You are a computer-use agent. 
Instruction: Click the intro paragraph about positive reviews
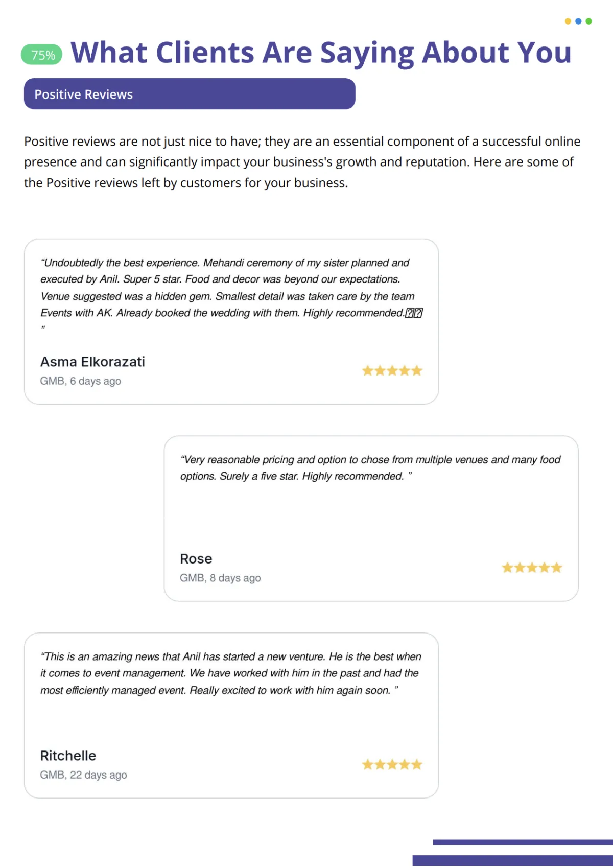302,162
